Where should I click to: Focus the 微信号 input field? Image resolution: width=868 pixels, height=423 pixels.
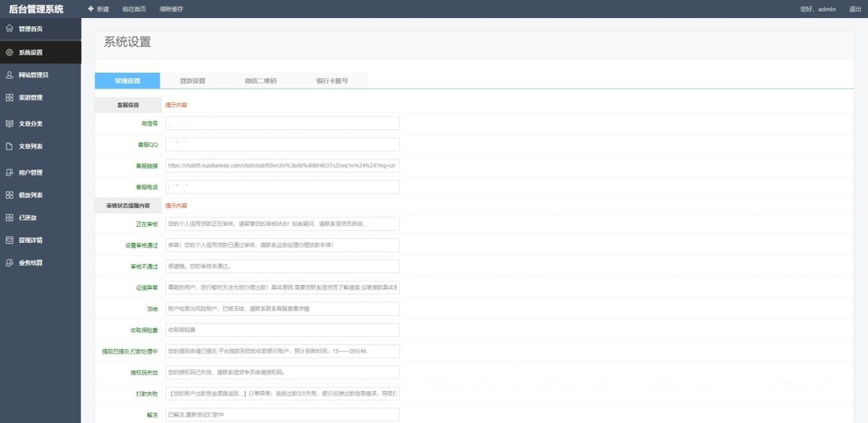[x=282, y=123]
